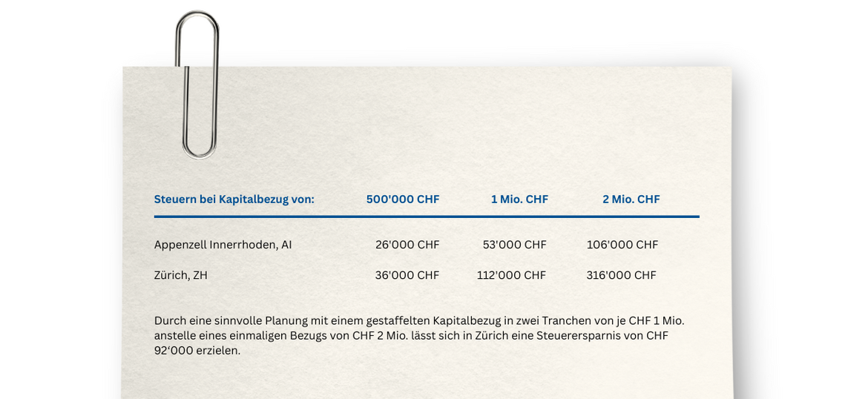The height and width of the screenshot is (399, 868).
Task: Click the '92'000 erzielen' text
Action: tap(197, 350)
